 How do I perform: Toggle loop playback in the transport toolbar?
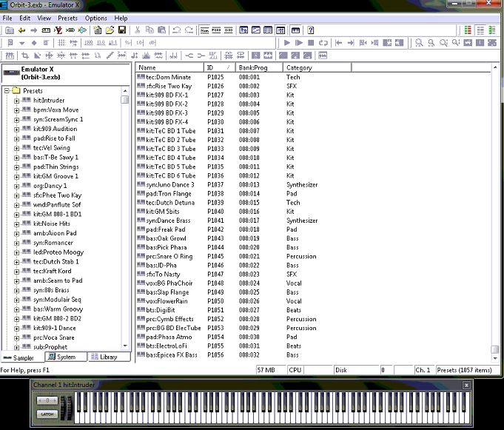pyautogui.click(x=323, y=43)
